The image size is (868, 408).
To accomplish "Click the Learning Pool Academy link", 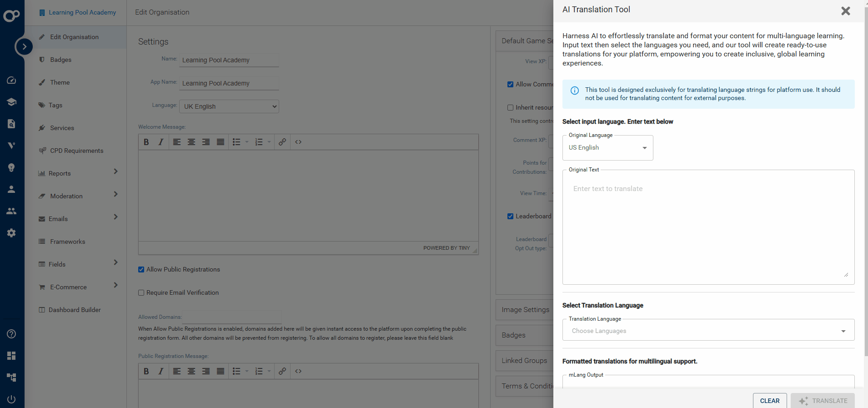I will point(82,12).
